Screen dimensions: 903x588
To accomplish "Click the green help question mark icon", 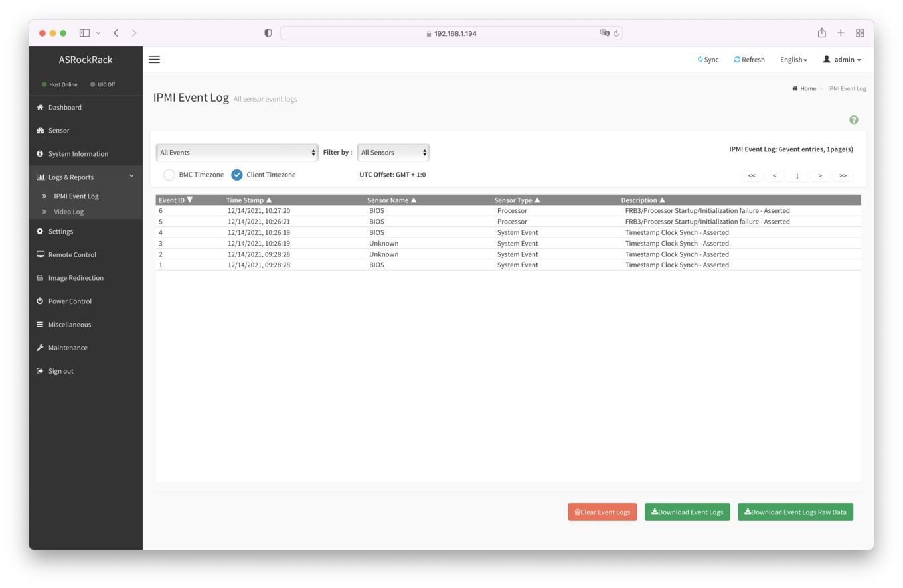I will coord(854,120).
